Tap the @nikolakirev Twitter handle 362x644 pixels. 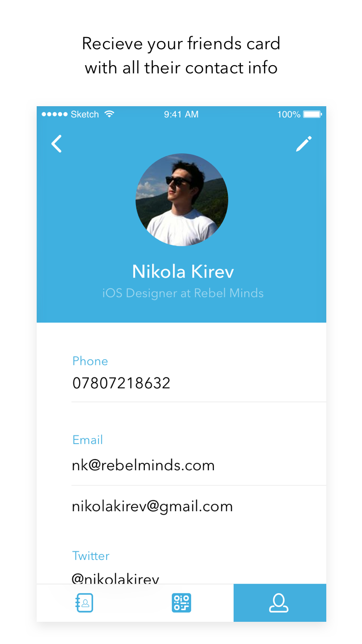pyautogui.click(x=115, y=578)
